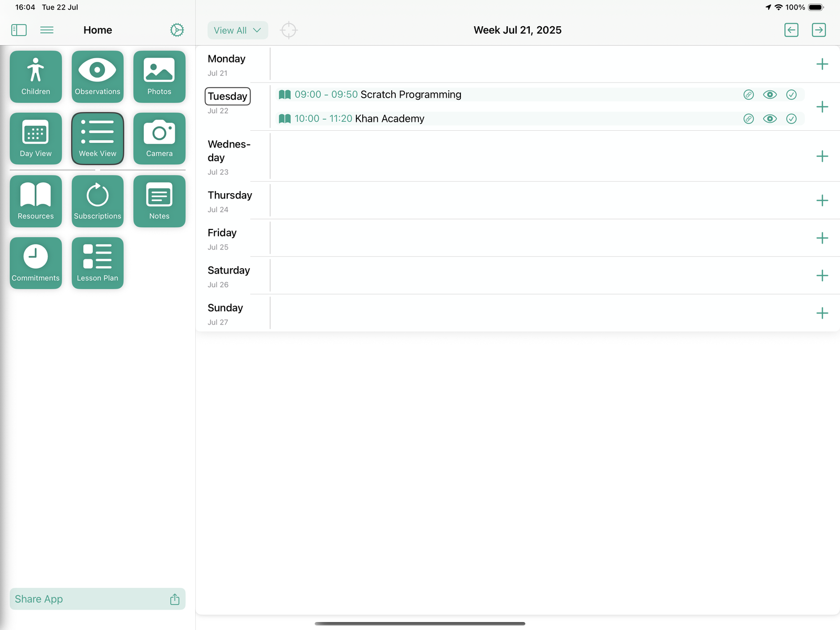Screen dimensions: 840x630
Task: Toggle eye icon for Scratch Programming
Action: (770, 94)
